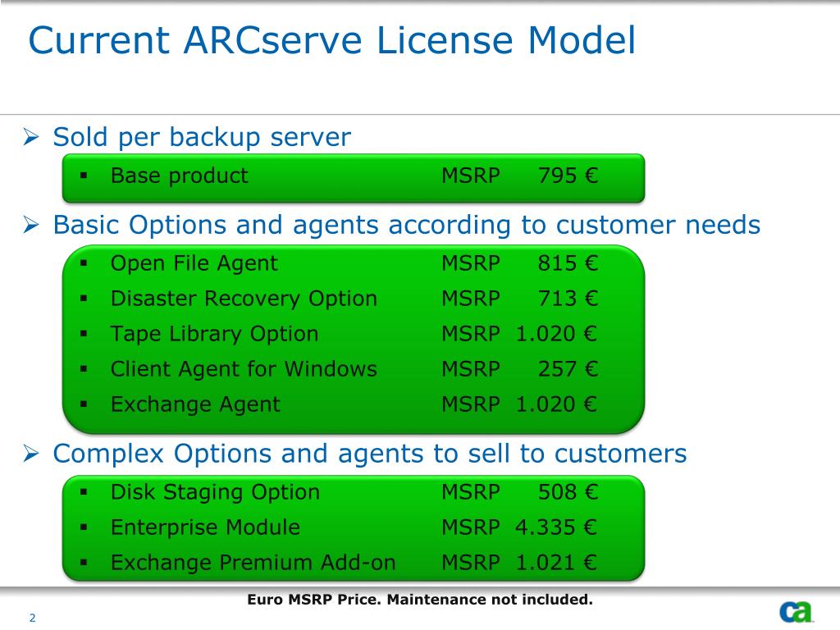Click the 'Exchange Agent' label

point(195,404)
